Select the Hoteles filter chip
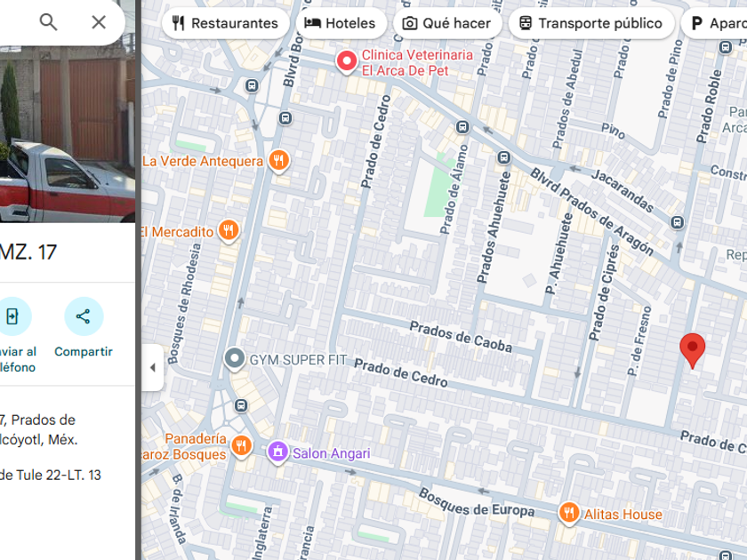 pos(341,23)
